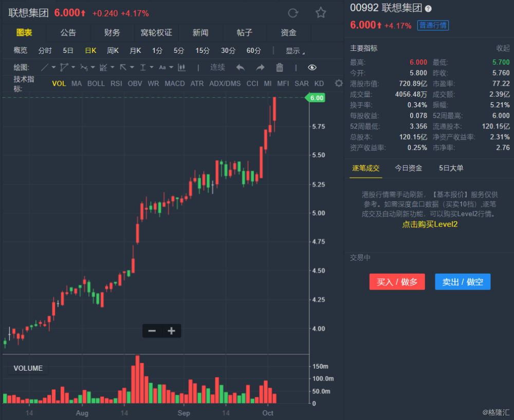Toggle the VOL indicator
The width and height of the screenshot is (514, 420).
(59, 84)
